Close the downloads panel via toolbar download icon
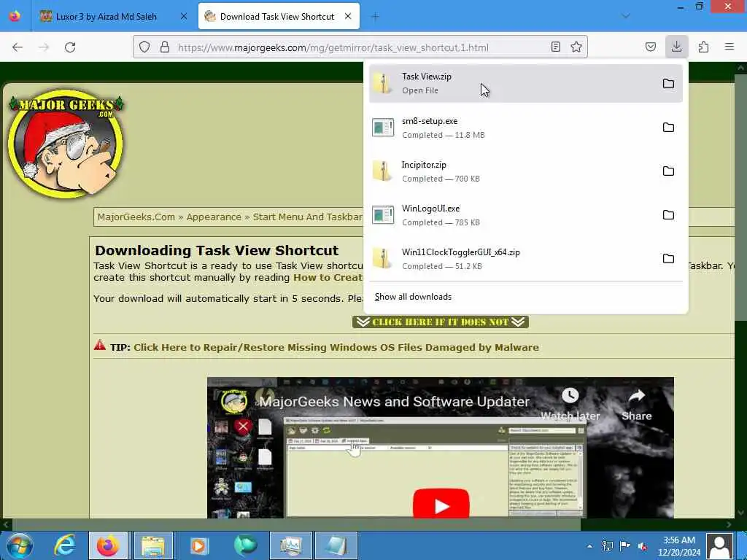The width and height of the screenshot is (747, 560). [676, 47]
